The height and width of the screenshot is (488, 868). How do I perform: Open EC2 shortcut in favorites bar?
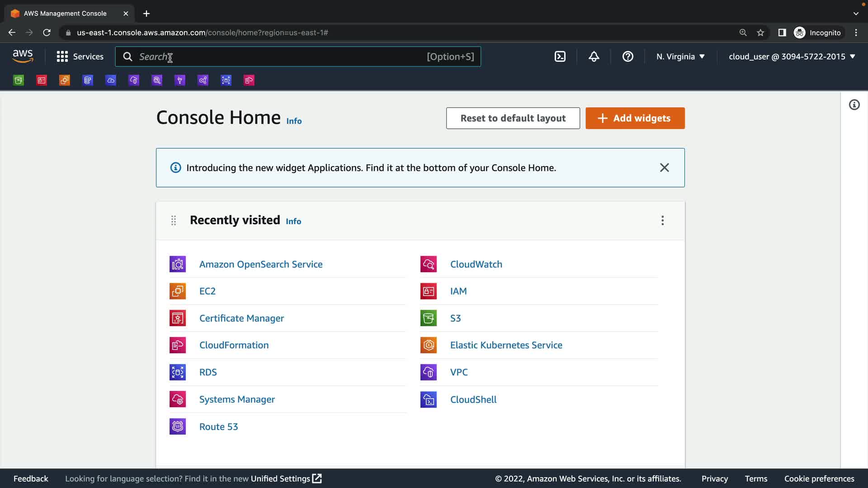[x=65, y=80]
